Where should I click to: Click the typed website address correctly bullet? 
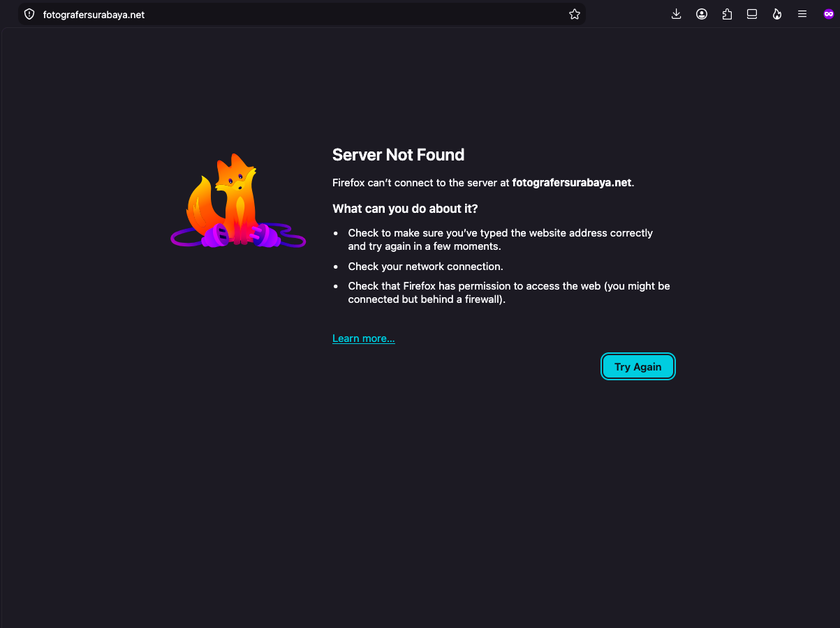501,240
